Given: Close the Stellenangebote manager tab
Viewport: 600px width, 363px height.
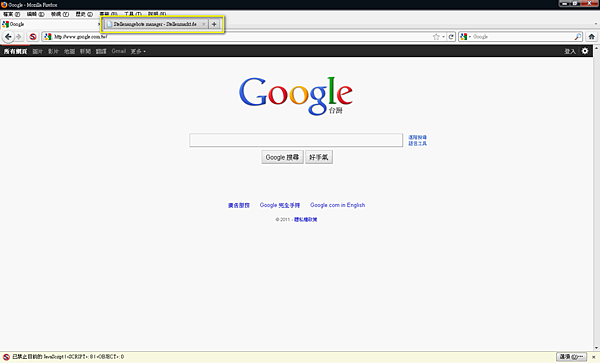Looking at the screenshot, I should pyautogui.click(x=204, y=24).
